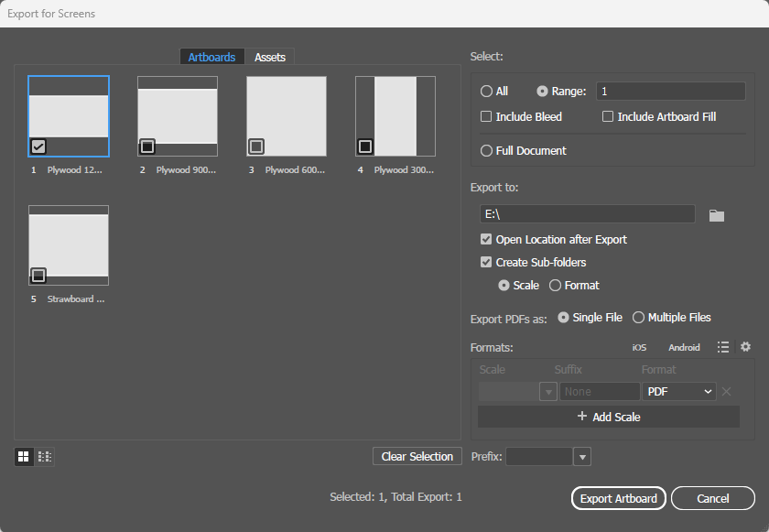Image resolution: width=769 pixels, height=532 pixels.
Task: Click the Clear Selection button
Action: pos(417,456)
